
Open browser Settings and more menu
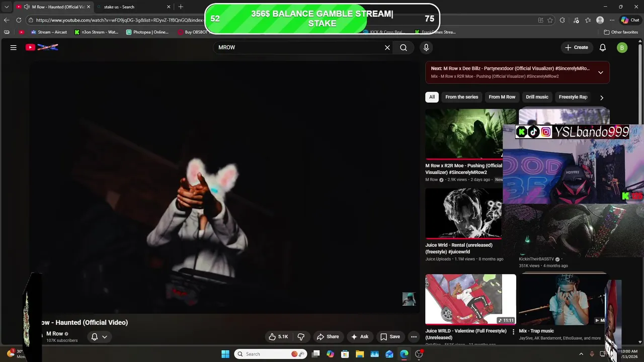pos(612,20)
